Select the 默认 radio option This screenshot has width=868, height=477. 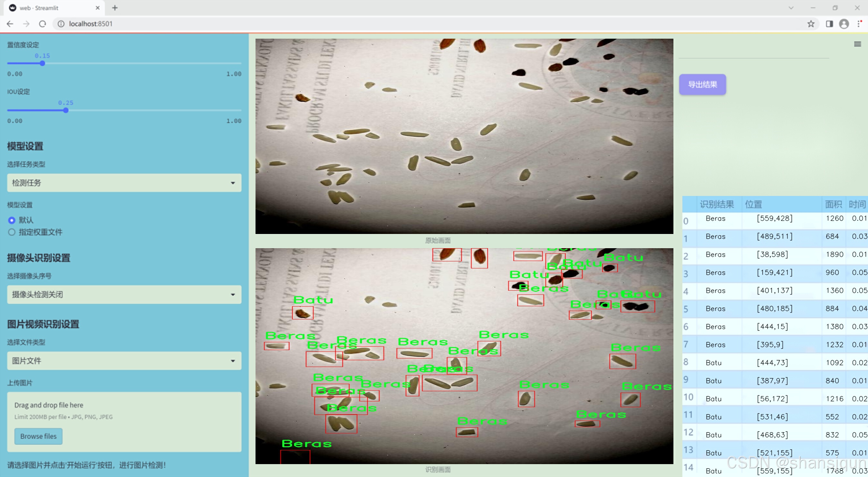[12, 220]
